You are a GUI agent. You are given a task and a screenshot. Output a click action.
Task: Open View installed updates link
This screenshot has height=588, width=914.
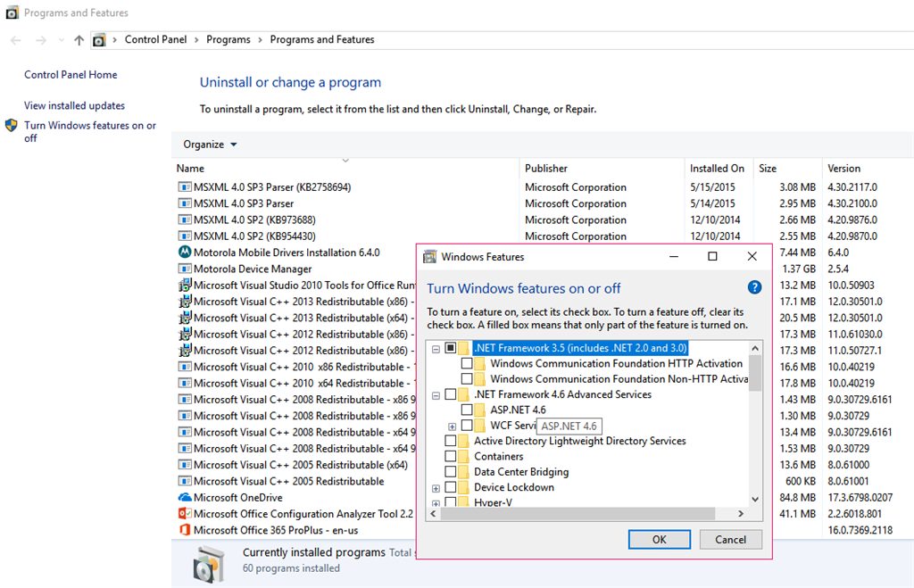click(75, 105)
